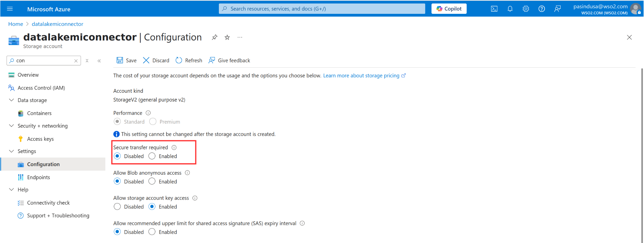This screenshot has width=644, height=243.
Task: Open Learn more about storage pricing
Action: 364,75
